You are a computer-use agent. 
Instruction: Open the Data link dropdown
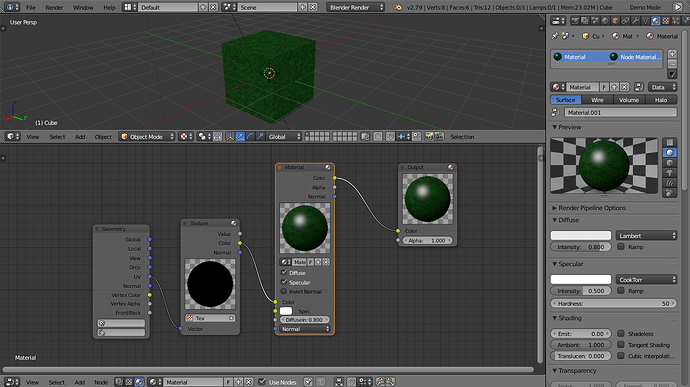(x=662, y=87)
